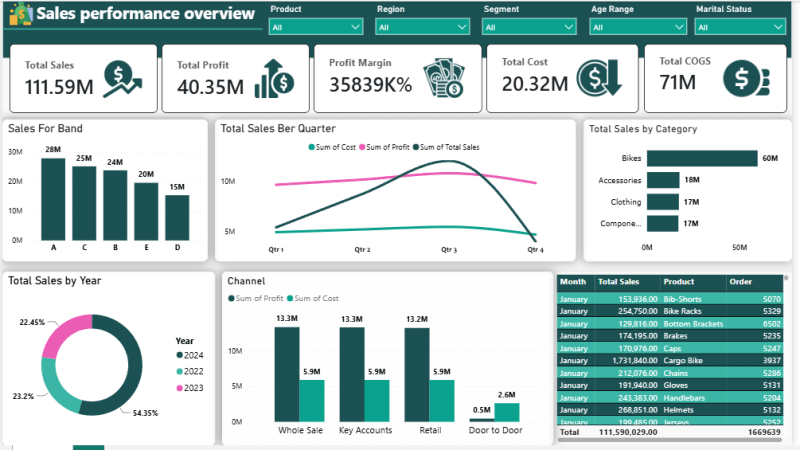Screen dimensions: 800x450
Task: Click the Total Sales dollar growth icon
Action: coord(122,79)
